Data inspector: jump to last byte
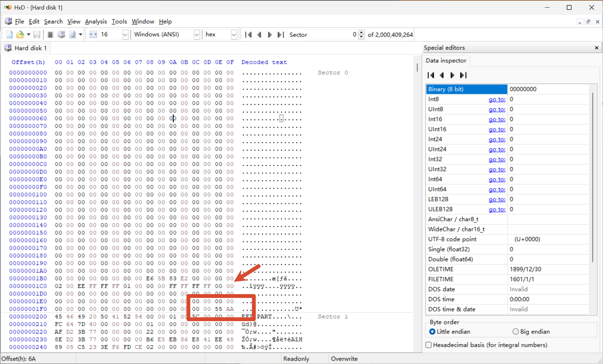Viewport: 603px width, 364px height. tap(463, 75)
